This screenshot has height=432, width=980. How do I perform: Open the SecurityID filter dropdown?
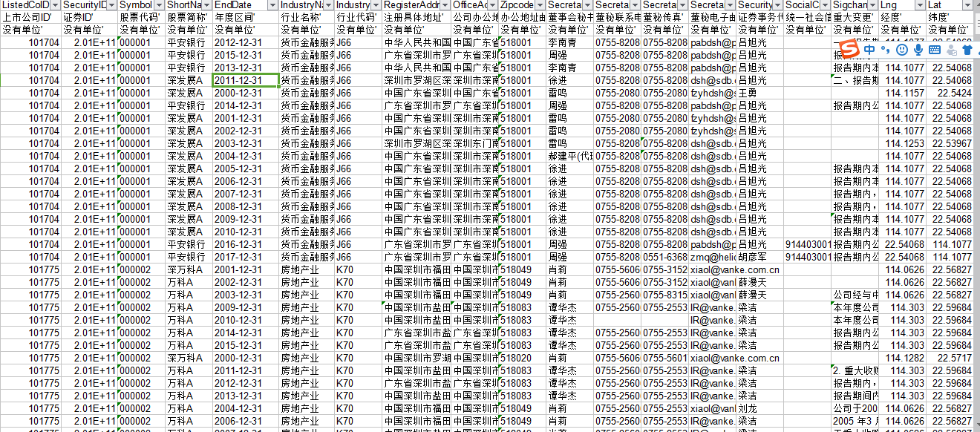112,5
